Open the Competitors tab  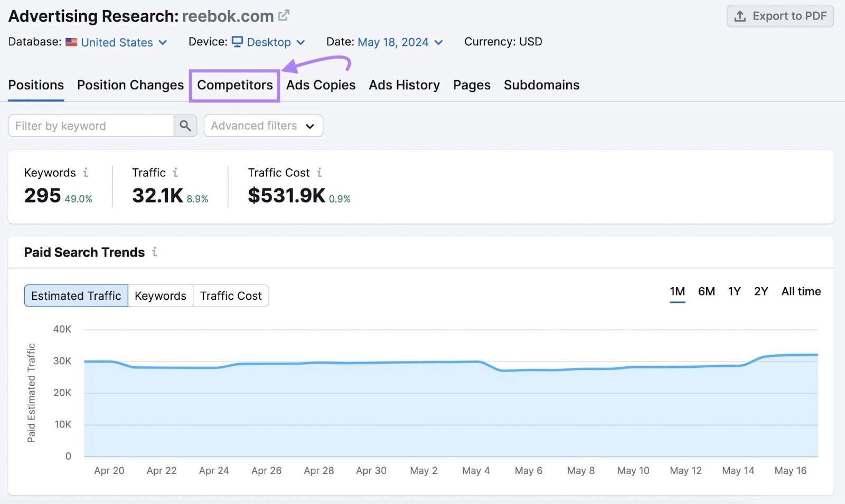[235, 85]
